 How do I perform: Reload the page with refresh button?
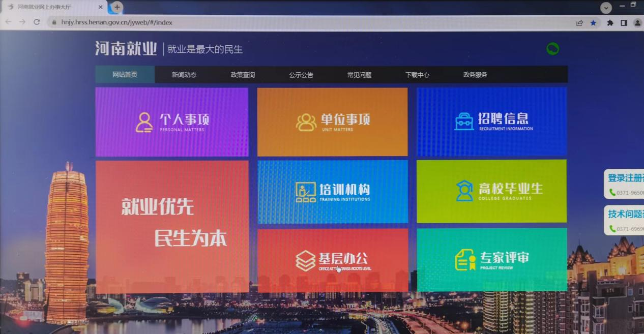(37, 22)
